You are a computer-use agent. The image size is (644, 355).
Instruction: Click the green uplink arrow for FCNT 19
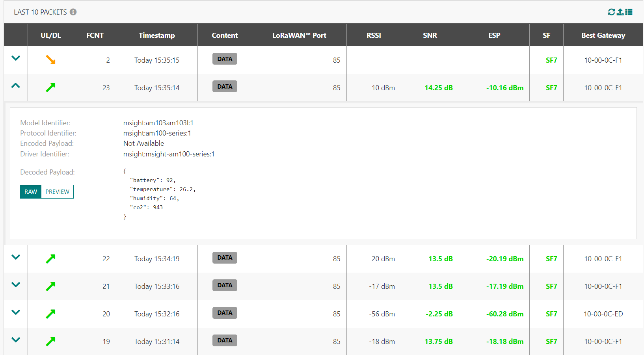click(x=50, y=342)
